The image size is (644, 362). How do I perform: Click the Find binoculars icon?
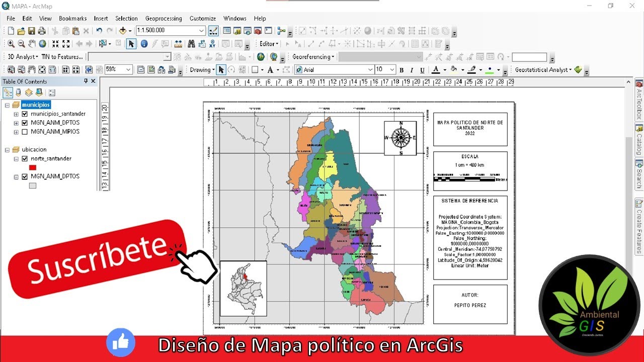tap(191, 44)
